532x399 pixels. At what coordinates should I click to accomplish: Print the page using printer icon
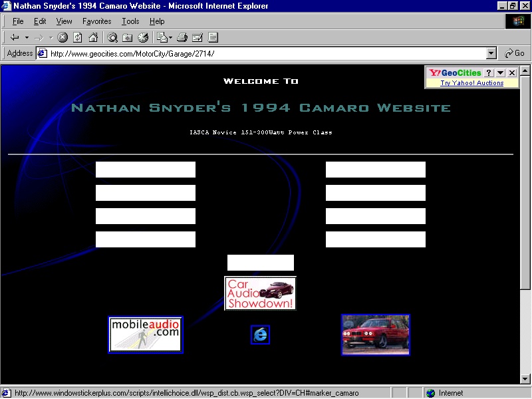[182, 37]
